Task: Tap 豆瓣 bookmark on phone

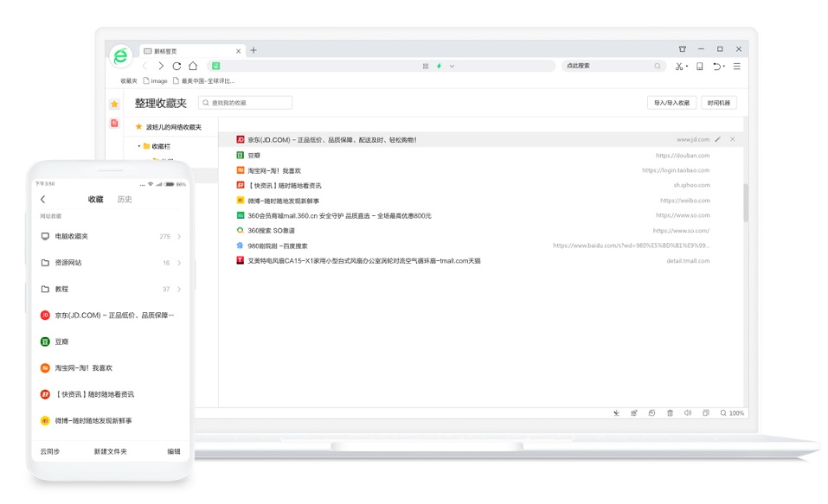Action: 111,341
